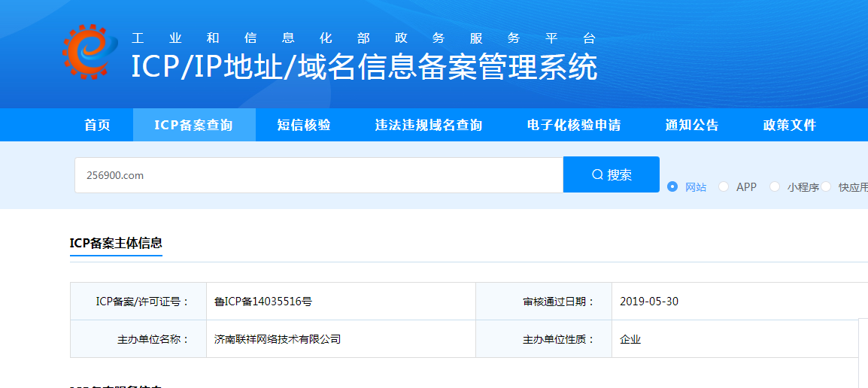This screenshot has height=388, width=868.
Task: Click the ICP备案/许可证号 label cell
Action: point(138,302)
